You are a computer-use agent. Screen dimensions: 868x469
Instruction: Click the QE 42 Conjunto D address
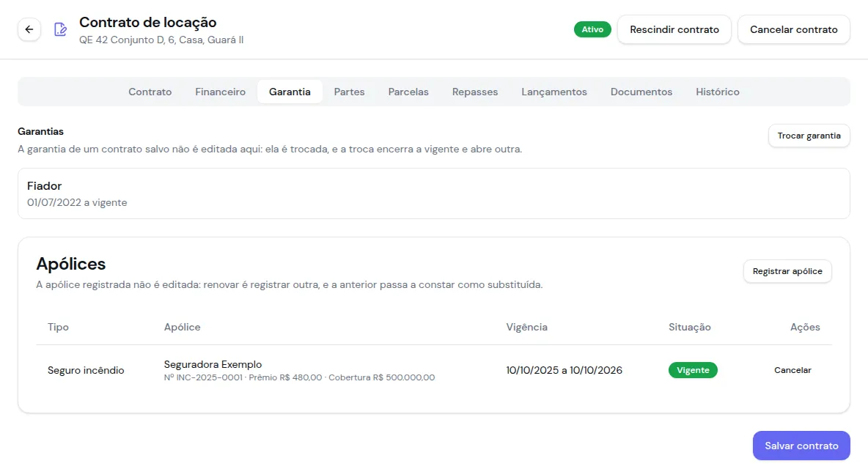pyautogui.click(x=161, y=40)
